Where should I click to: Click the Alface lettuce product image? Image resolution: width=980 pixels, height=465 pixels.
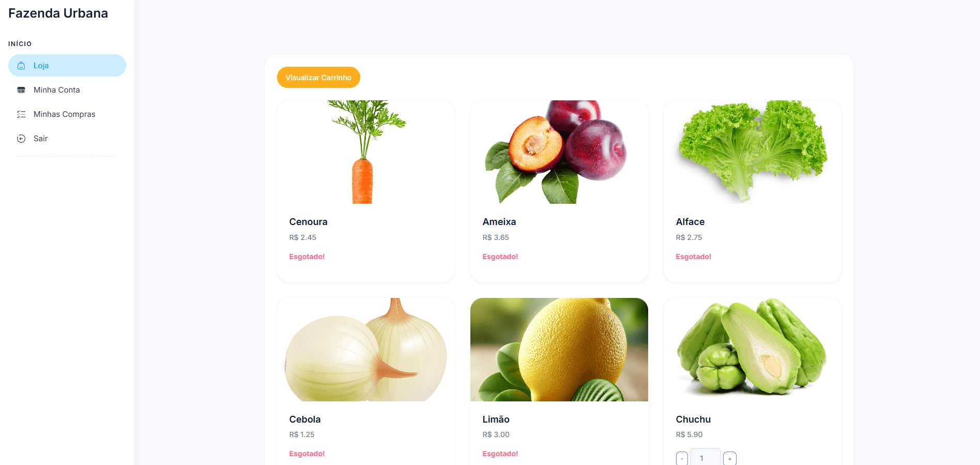point(753,152)
